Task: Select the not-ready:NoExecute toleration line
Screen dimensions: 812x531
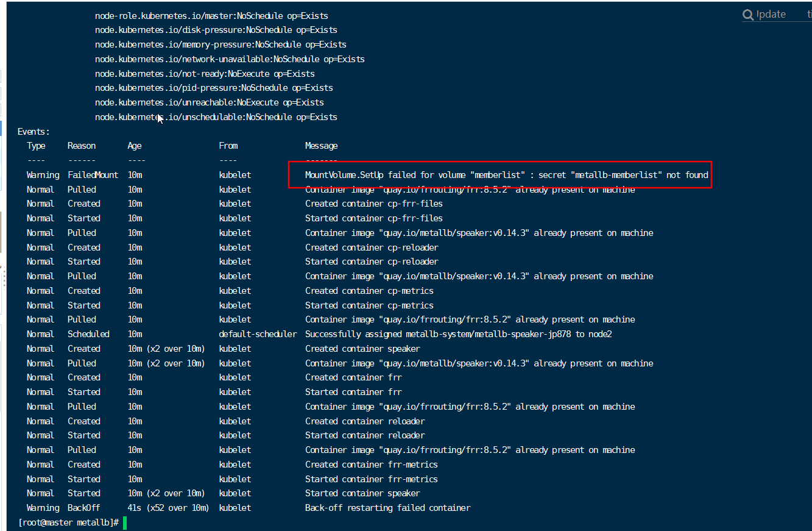Action: coord(205,74)
